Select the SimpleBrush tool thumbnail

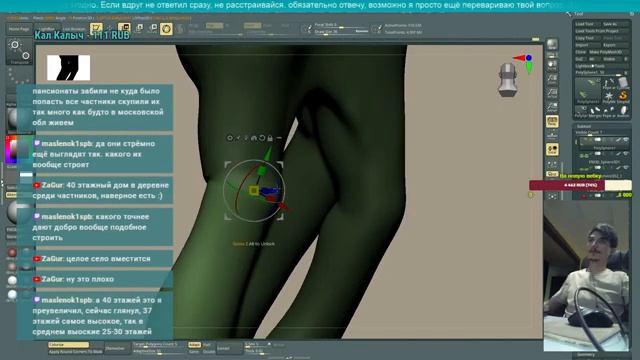point(623,96)
